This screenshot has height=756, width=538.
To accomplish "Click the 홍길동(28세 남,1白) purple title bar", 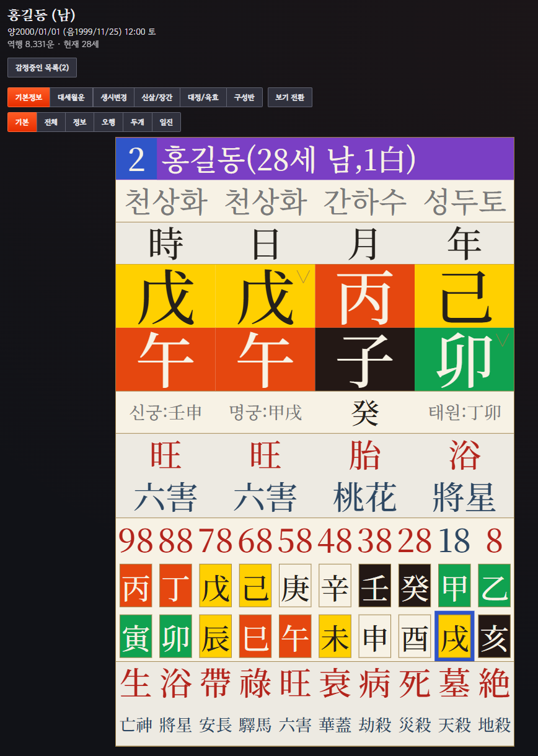I will pyautogui.click(x=335, y=159).
